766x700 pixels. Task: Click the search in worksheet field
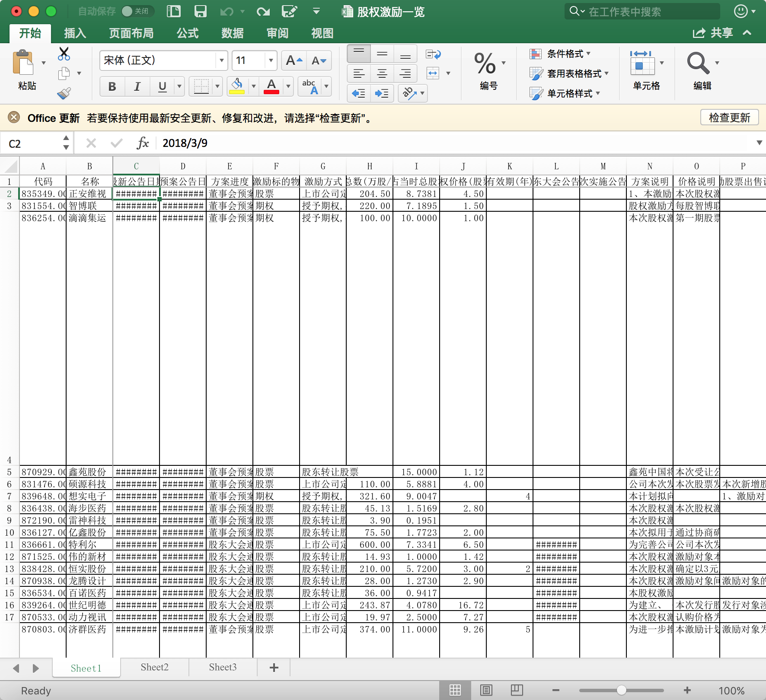click(x=642, y=12)
